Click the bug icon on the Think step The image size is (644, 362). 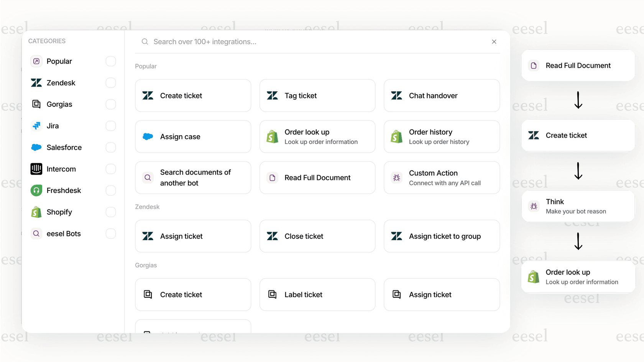tap(533, 206)
